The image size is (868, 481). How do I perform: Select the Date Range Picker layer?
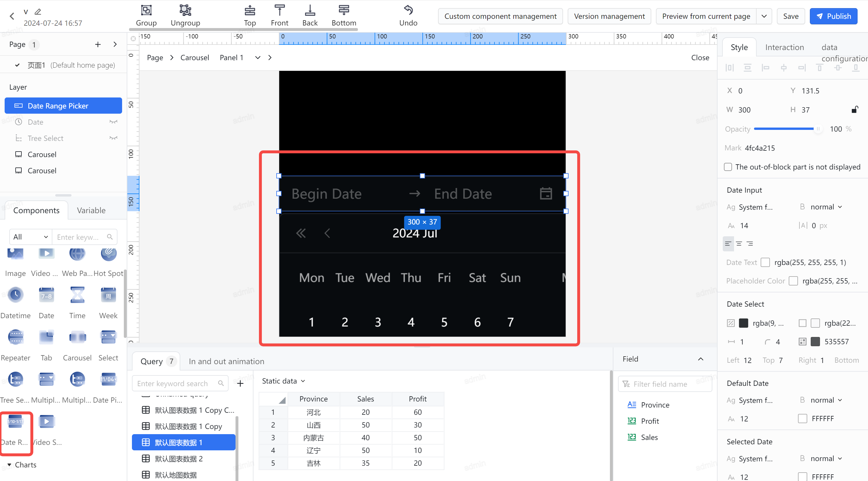(63, 106)
